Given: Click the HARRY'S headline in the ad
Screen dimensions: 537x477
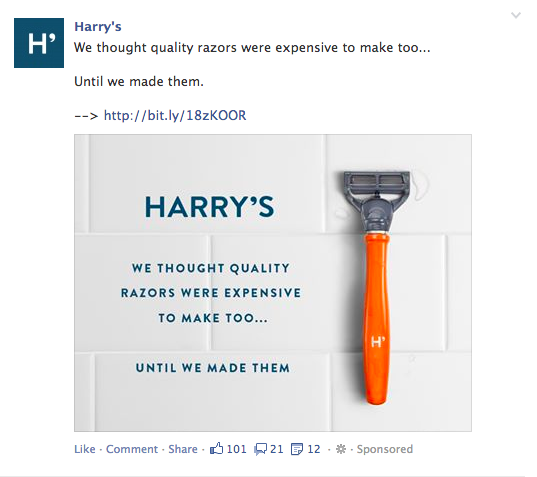Looking at the screenshot, I should pyautogui.click(x=210, y=207).
